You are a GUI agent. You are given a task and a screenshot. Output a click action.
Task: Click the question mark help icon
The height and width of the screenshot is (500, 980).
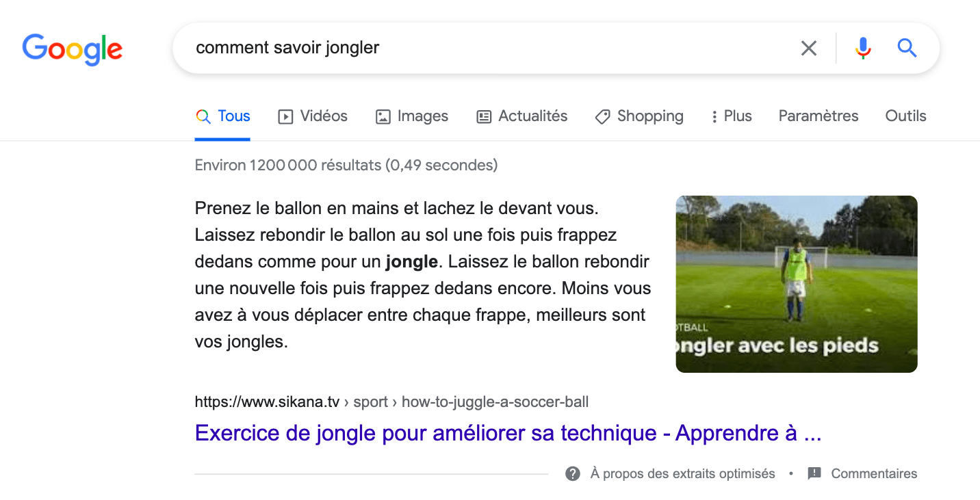click(573, 473)
